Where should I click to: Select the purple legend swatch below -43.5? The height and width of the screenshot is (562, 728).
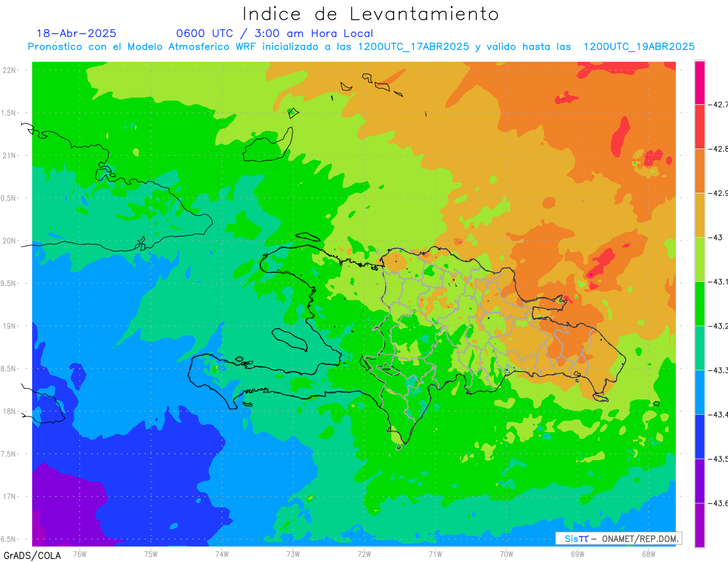point(699,480)
